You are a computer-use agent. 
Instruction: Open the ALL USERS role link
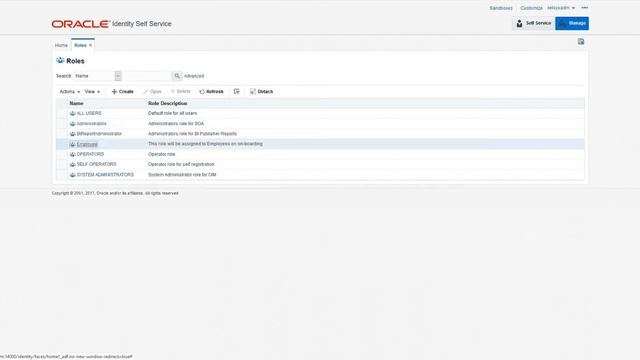pyautogui.click(x=89, y=113)
